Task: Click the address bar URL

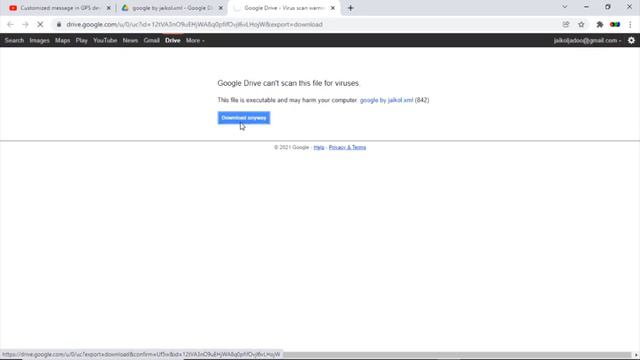Action: pyautogui.click(x=194, y=24)
